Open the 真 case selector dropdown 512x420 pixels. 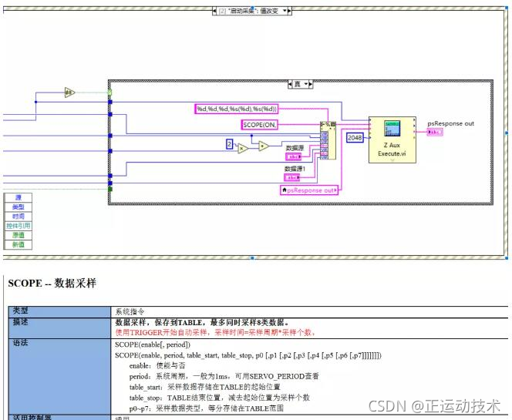[x=306, y=84]
